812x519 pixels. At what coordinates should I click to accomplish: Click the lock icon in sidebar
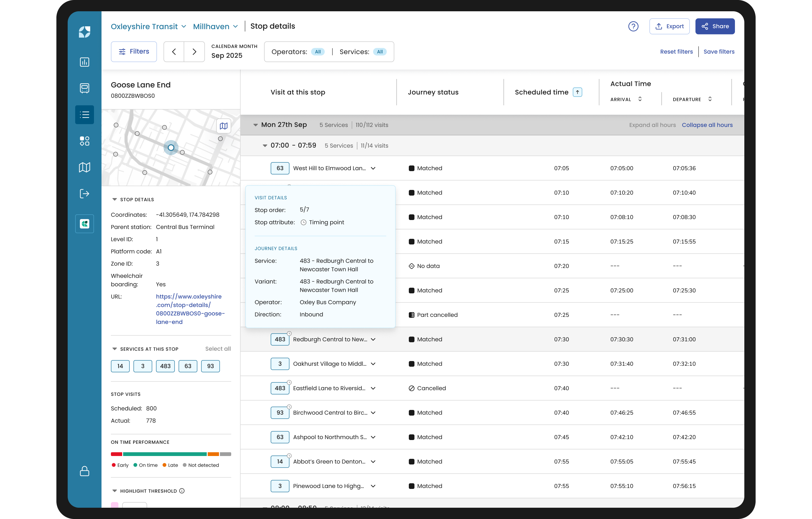click(84, 471)
